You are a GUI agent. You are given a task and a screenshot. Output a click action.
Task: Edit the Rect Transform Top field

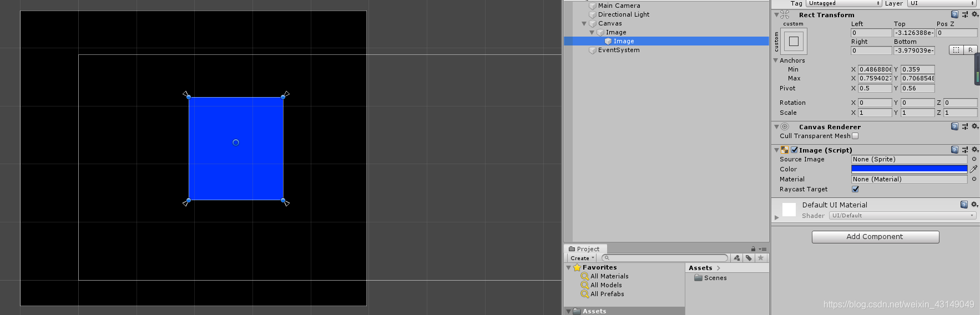pyautogui.click(x=914, y=33)
